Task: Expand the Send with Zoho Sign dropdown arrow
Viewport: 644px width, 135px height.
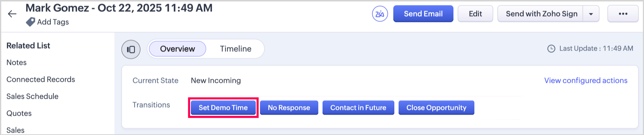Action: 591,14
